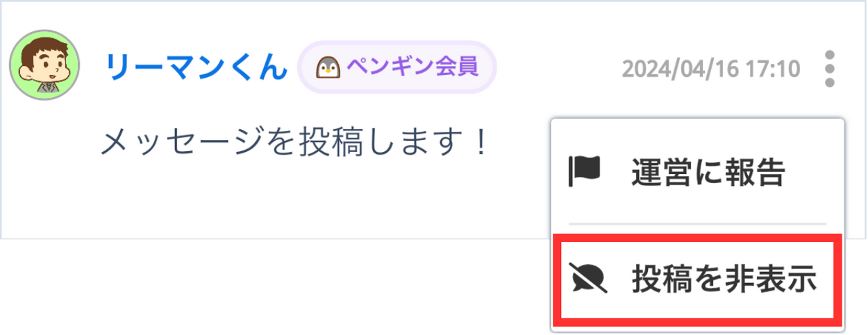This screenshot has height=335, width=868.
Task: Click the divider line between menu entries
Action: point(697,224)
